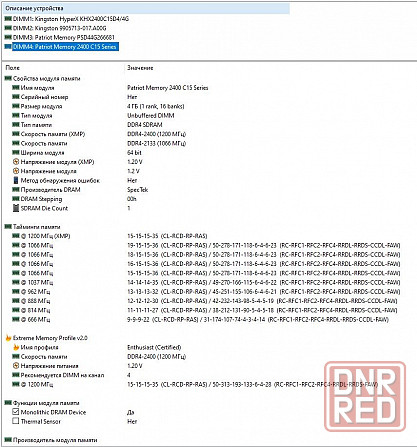Click the memory icon beside DIMM1 Kingston HyperX
Viewport: 417px width, 447px height.
[8, 19]
